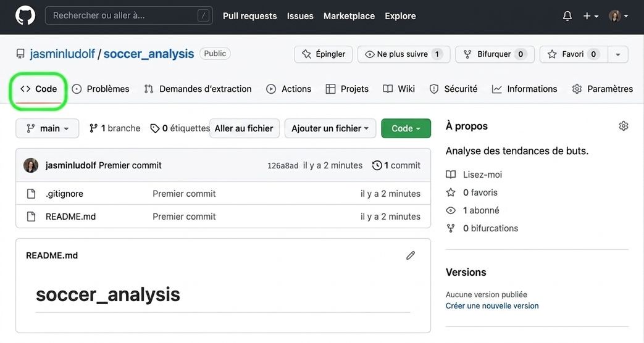Open Premier commit in README.md row
Image resolution: width=644 pixels, height=343 pixels.
tap(184, 217)
